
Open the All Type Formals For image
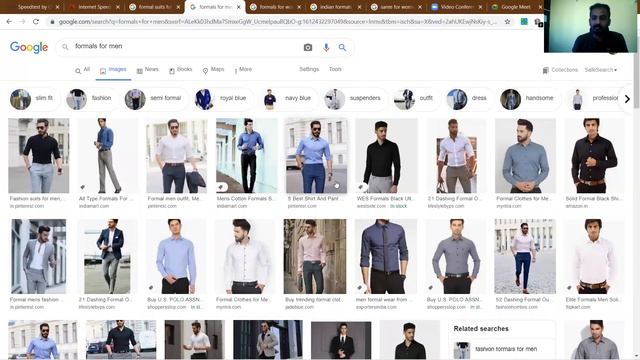pos(108,156)
